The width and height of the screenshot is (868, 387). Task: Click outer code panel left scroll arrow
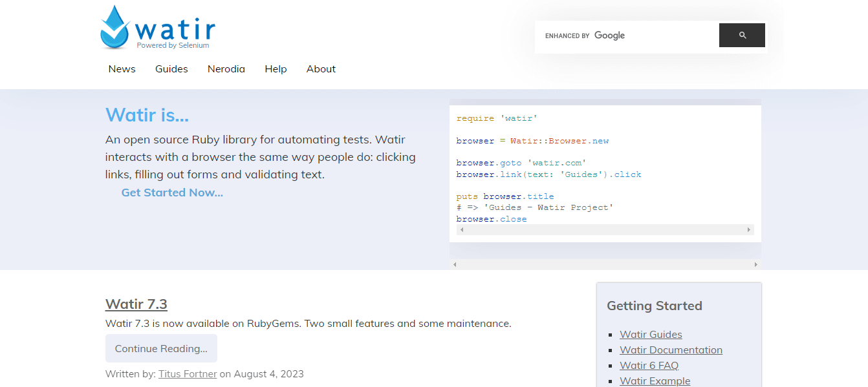(455, 265)
